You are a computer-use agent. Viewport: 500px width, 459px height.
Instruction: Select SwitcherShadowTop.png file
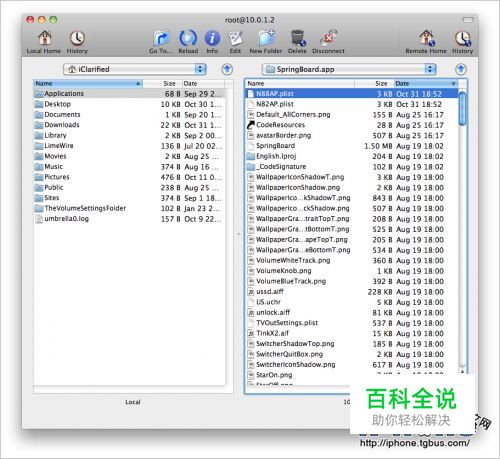352,344
